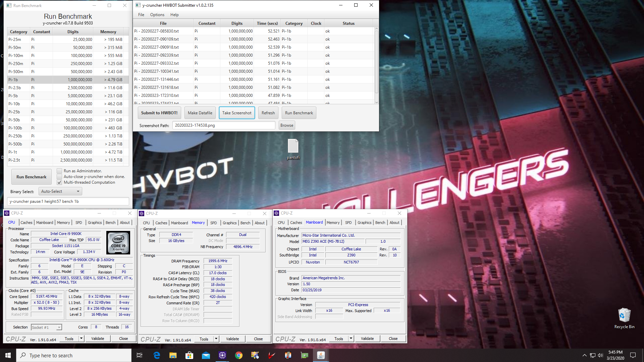Open the Binary Select Auto-Select dropdown
Viewport: 644px width, 362px height.
[60, 191]
